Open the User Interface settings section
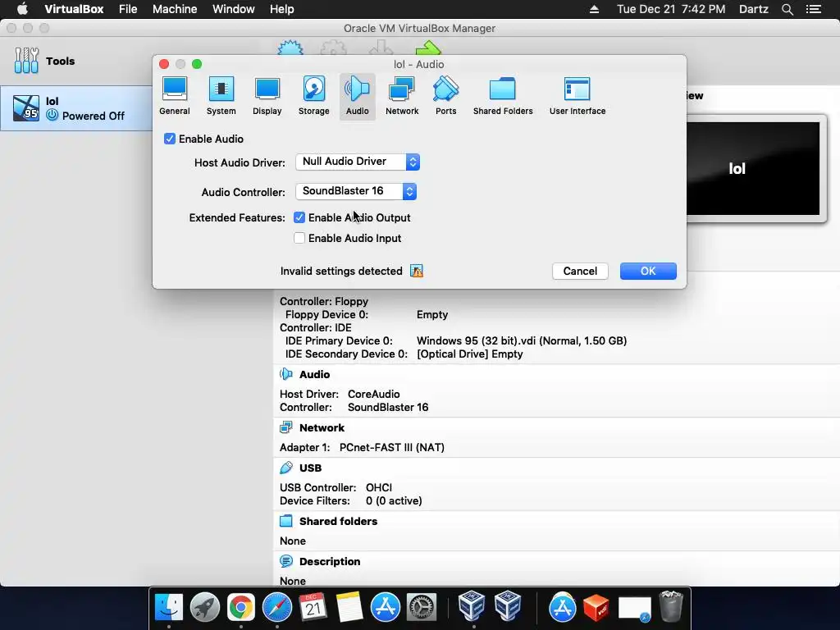 577,97
